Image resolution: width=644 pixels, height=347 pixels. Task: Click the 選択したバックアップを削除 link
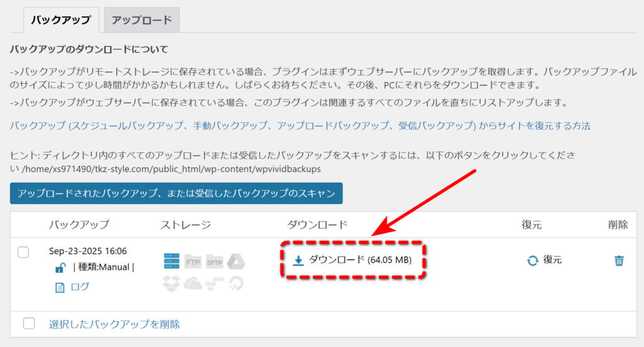(114, 324)
